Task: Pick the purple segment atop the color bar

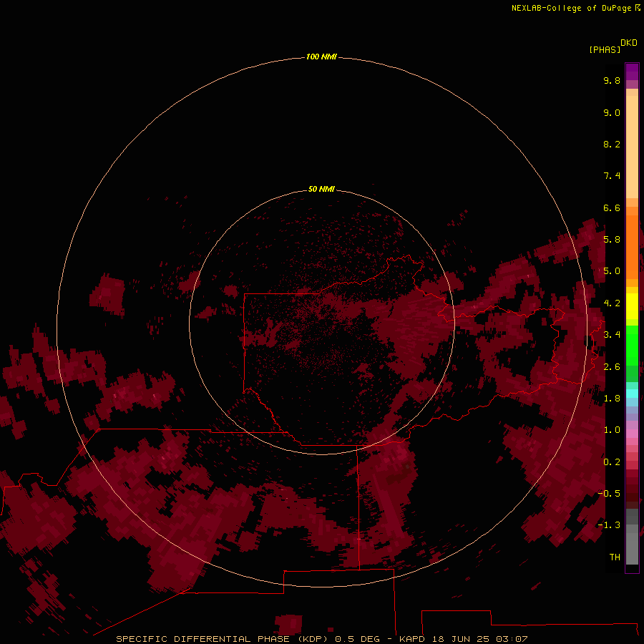Action: [x=632, y=72]
